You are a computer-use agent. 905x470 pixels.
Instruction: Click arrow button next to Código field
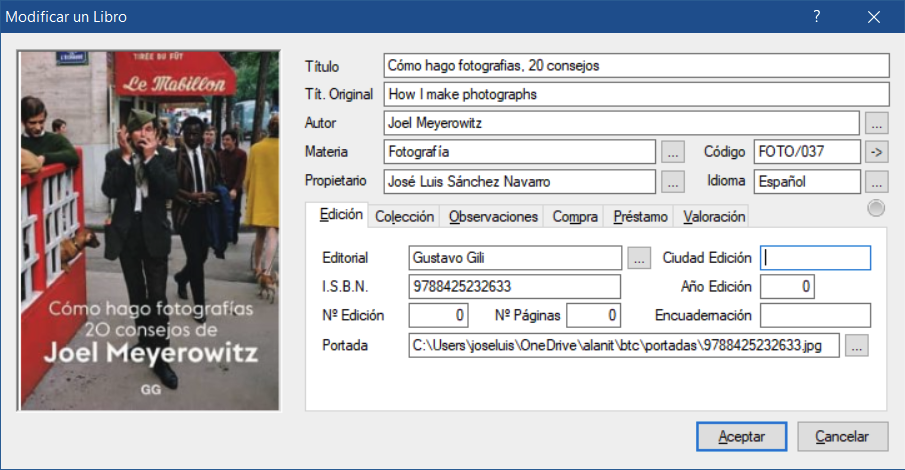pos(877,153)
